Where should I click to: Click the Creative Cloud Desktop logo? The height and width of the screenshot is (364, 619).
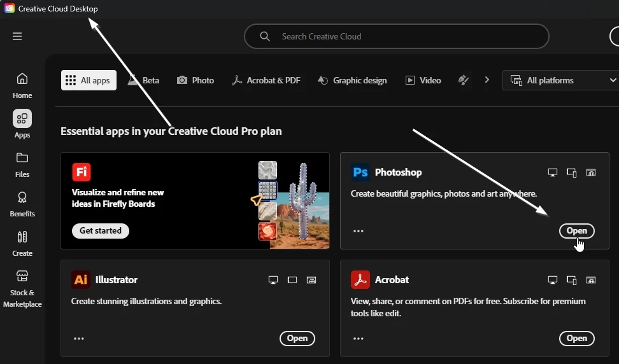(x=10, y=8)
